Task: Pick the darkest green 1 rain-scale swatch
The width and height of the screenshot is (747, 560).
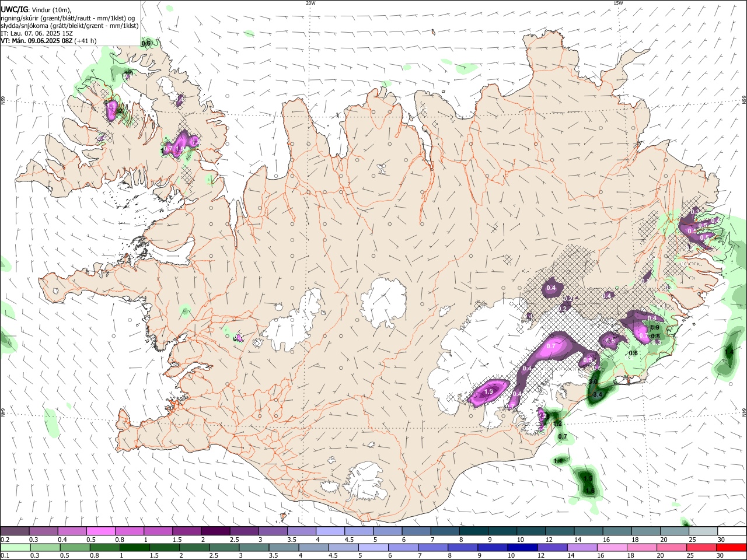Action: point(135,547)
